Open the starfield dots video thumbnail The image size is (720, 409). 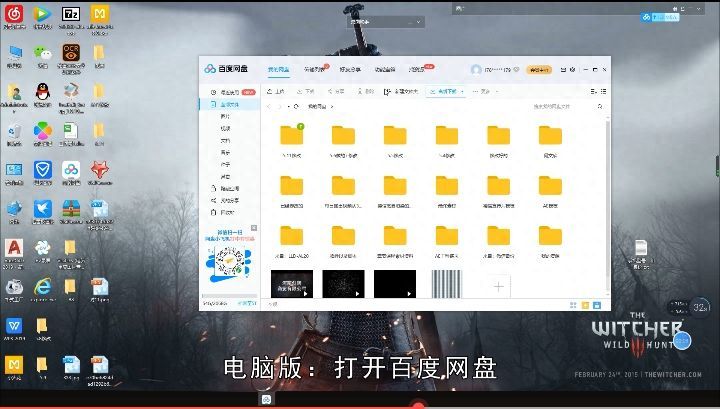click(343, 284)
